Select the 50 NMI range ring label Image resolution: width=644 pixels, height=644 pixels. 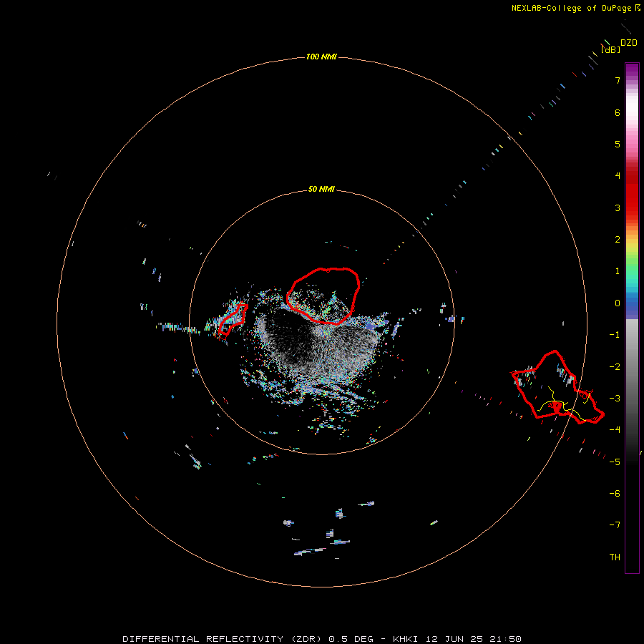click(321, 189)
